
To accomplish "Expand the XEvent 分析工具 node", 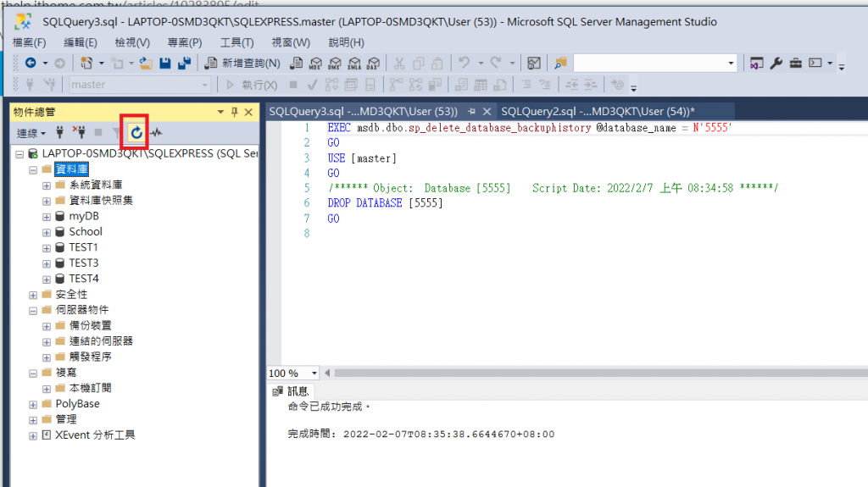I will coord(33,435).
